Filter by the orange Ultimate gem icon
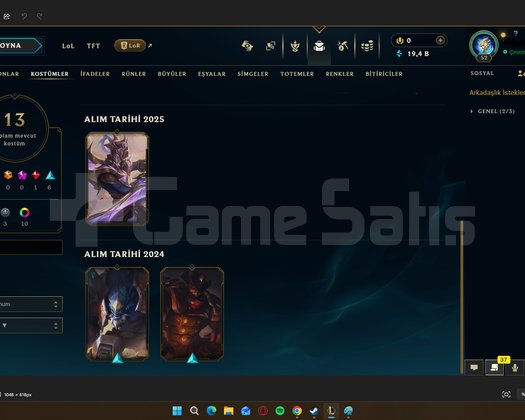 click(8, 175)
